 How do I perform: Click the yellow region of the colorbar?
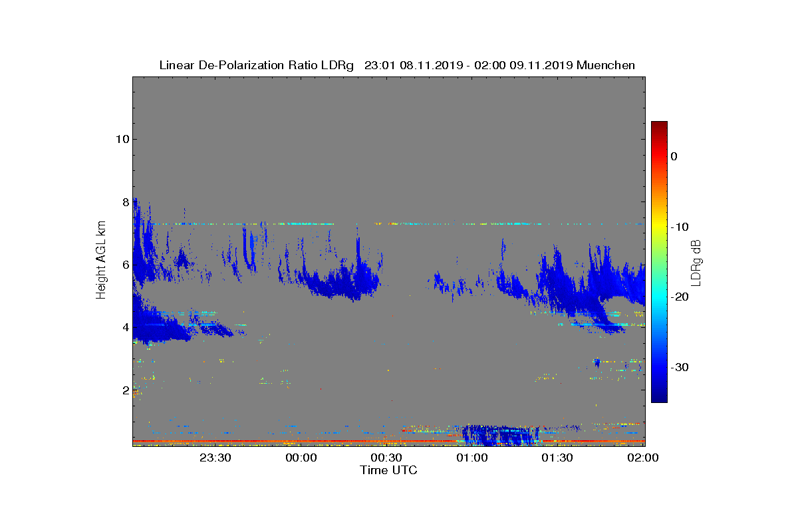coord(659,227)
